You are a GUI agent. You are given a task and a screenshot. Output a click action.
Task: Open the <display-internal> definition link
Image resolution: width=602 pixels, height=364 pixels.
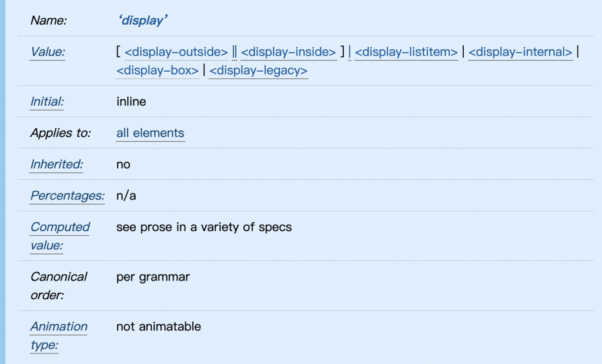[x=520, y=52]
